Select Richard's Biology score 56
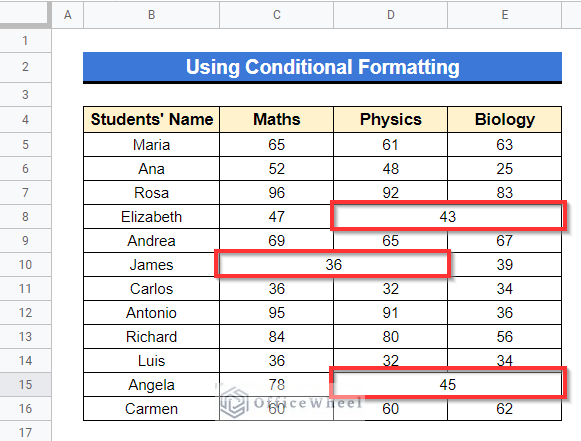Viewport: 581px width, 441px height. (x=505, y=336)
